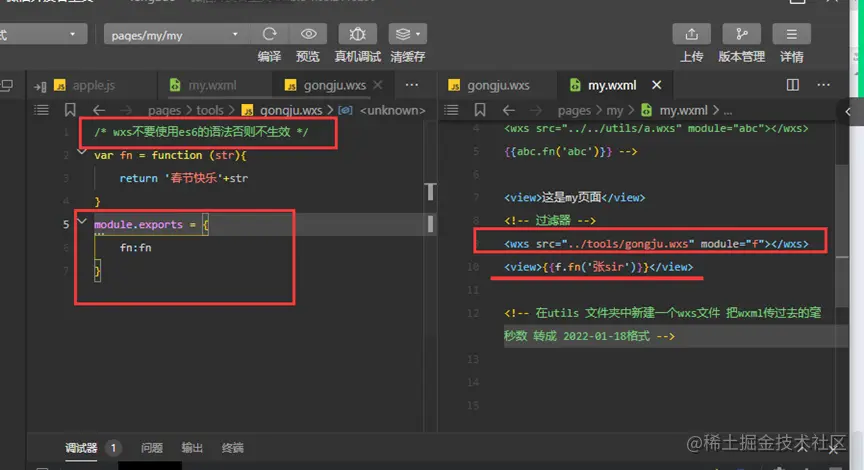Click line with {{f.fn('张sir')}} view
Screen dimensions: 864x470
pyautogui.click(x=598, y=267)
